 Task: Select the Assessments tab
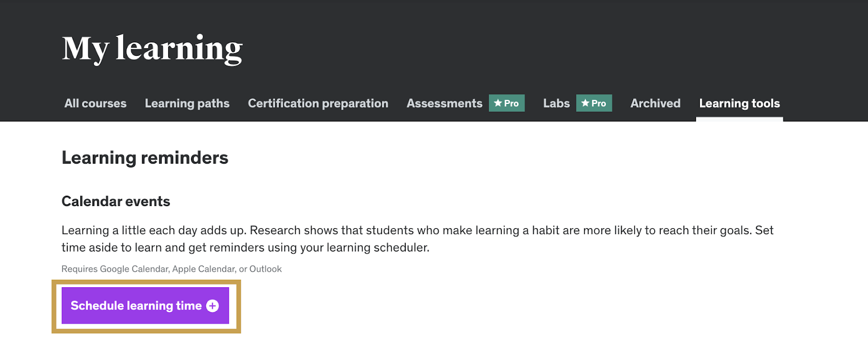click(x=444, y=104)
